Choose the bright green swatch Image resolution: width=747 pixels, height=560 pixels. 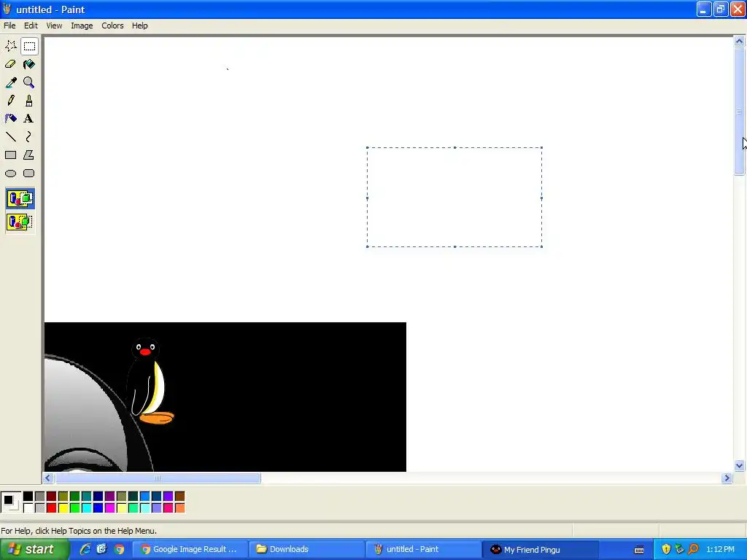pos(75,508)
